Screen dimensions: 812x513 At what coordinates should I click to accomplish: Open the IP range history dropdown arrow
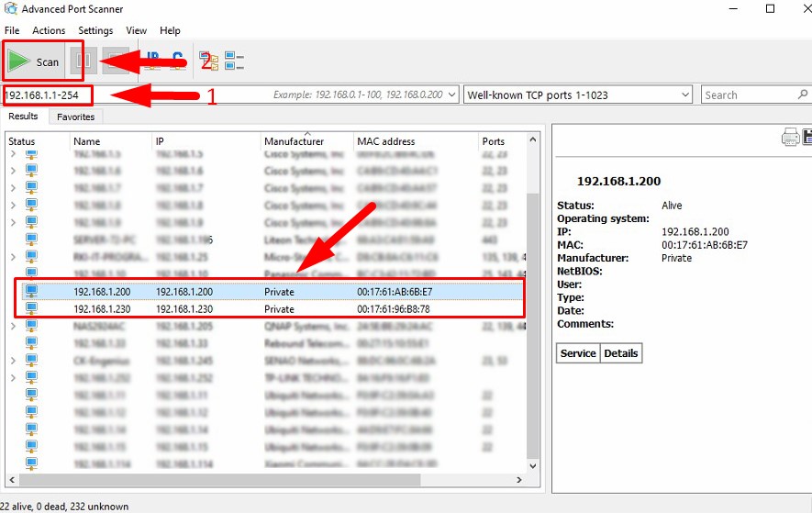tap(452, 95)
